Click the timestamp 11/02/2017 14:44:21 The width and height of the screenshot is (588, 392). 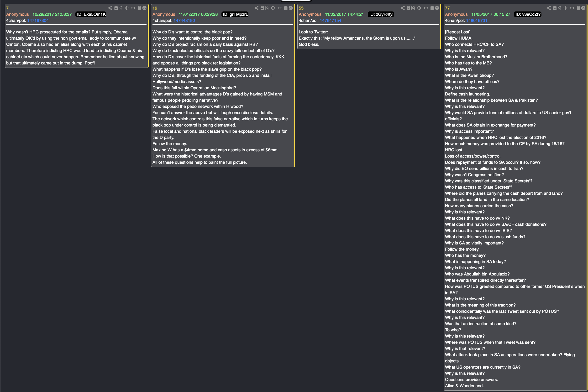[x=344, y=14]
